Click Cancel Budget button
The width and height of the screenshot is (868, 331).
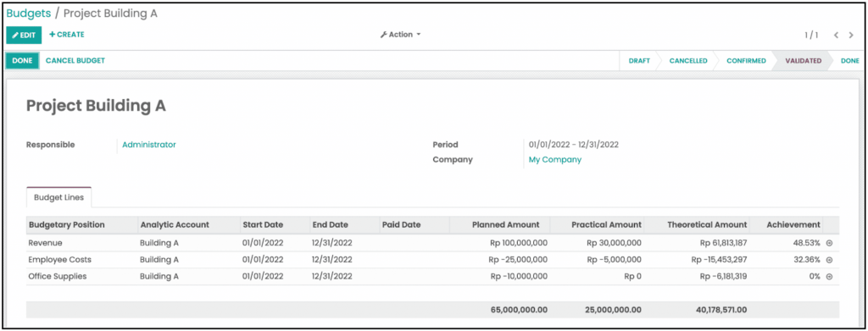(75, 61)
